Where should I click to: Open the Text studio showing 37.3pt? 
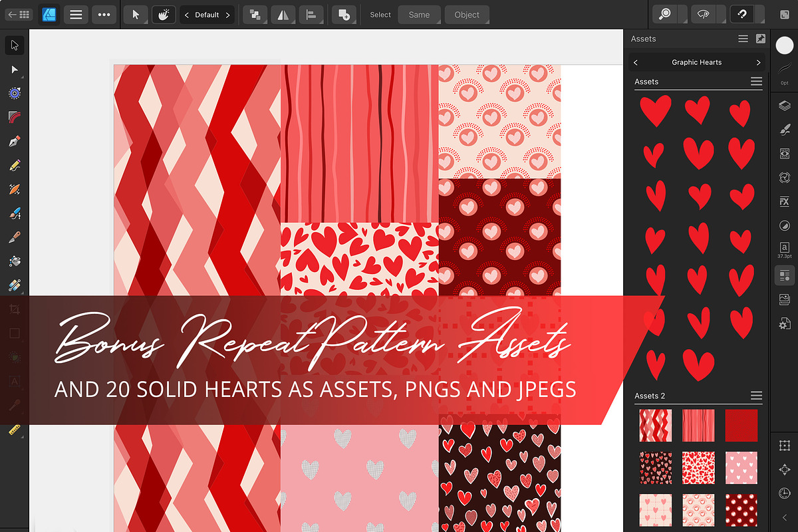(785, 250)
